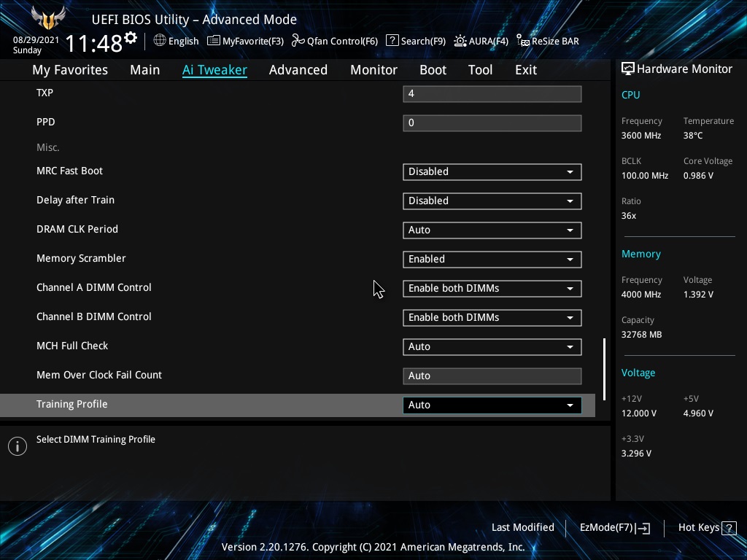Image resolution: width=747 pixels, height=560 pixels.
Task: Select the Memory Scrambler label
Action: coord(81,258)
